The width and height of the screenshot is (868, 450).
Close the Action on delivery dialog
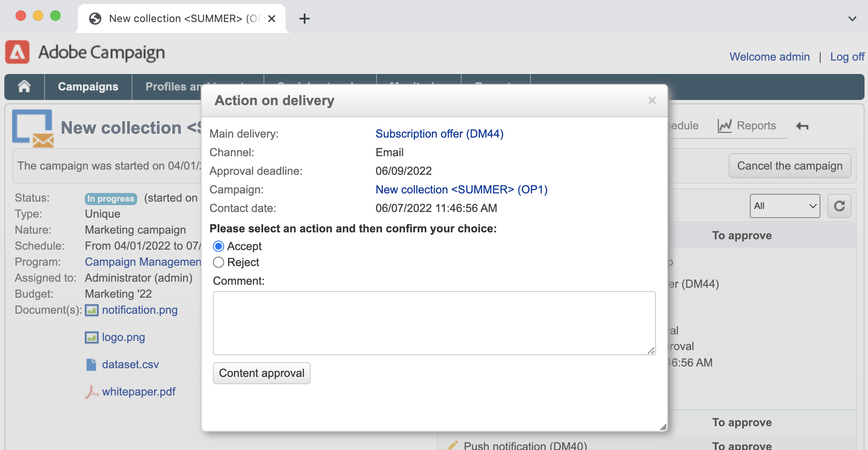pos(652,100)
